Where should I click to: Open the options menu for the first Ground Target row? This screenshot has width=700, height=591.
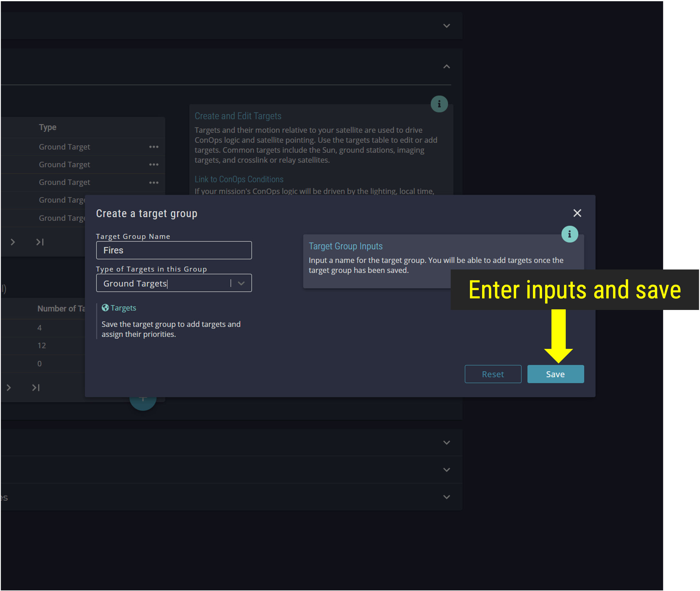154,147
